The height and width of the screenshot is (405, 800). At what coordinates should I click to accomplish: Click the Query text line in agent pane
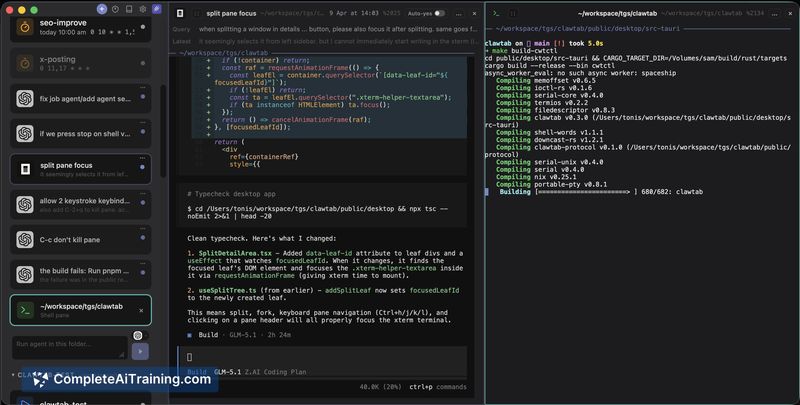[x=324, y=29]
